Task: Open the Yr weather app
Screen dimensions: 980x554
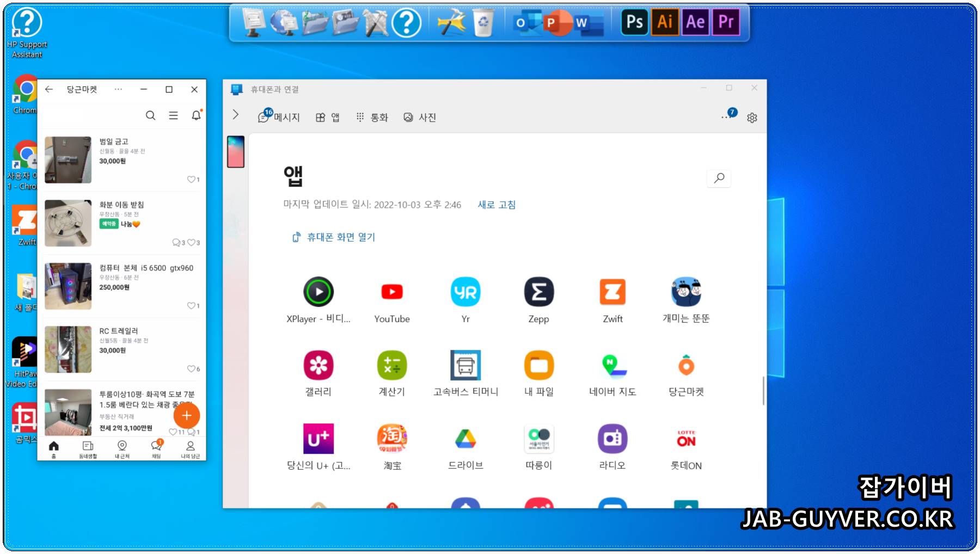Action: 465,292
